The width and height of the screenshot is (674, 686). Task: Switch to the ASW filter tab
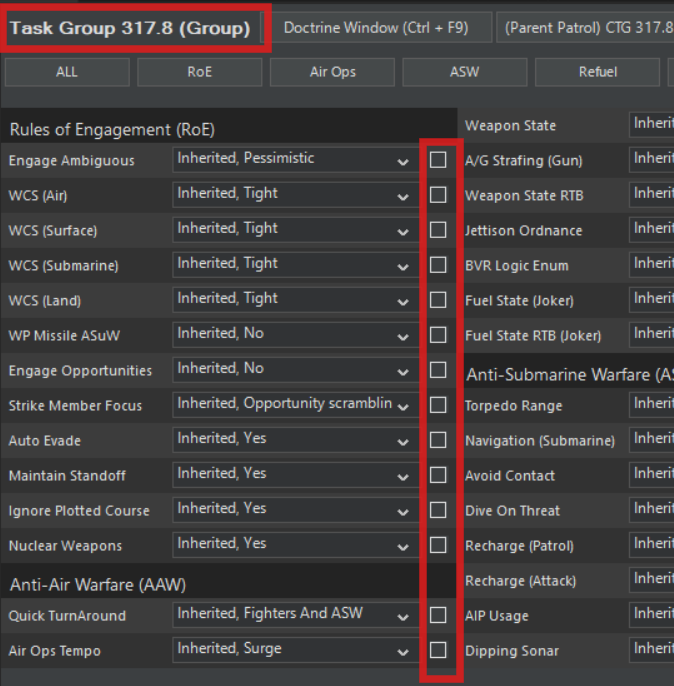[x=464, y=72]
